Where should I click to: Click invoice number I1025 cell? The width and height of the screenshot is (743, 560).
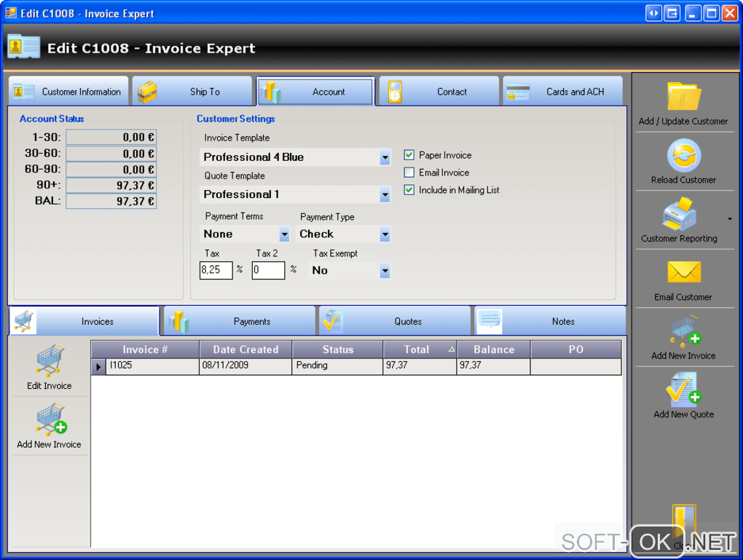[x=152, y=367]
